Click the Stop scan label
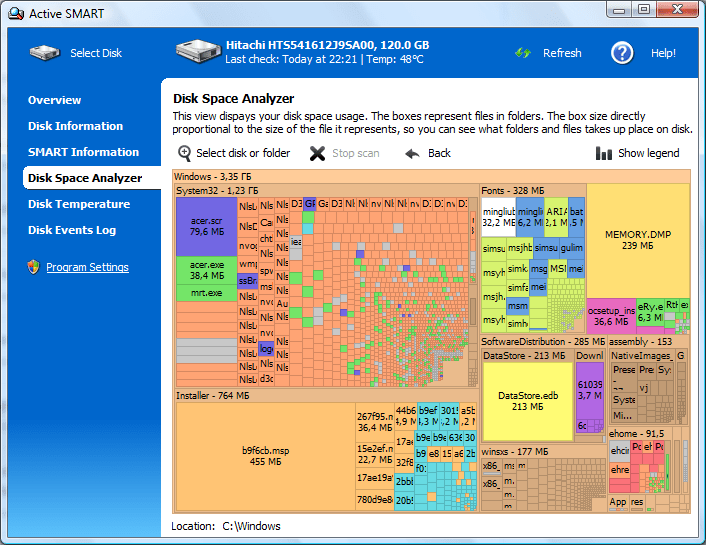The height and width of the screenshot is (545, 706). click(356, 154)
